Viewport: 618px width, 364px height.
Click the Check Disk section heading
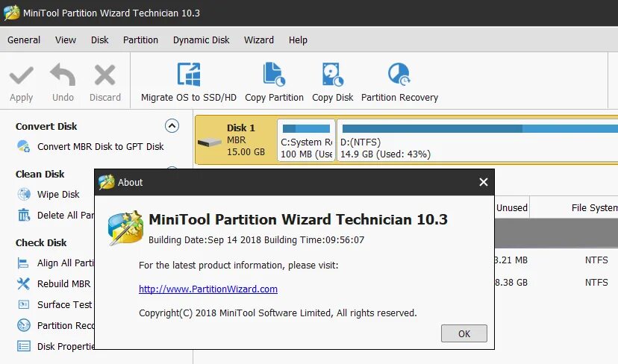tap(41, 242)
